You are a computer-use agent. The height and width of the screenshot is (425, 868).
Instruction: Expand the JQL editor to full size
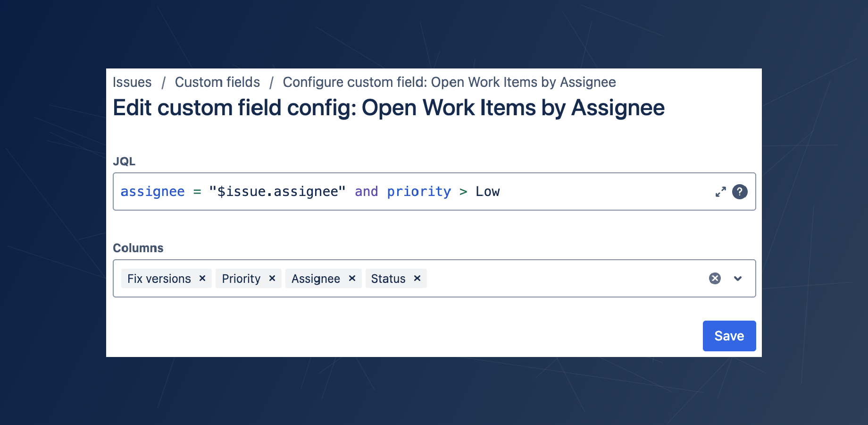(720, 192)
